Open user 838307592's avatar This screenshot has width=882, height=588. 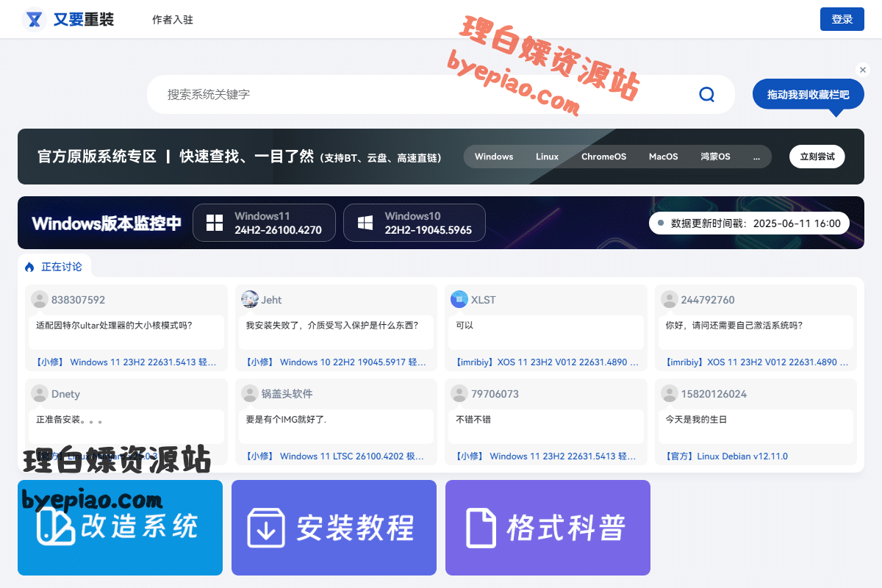point(40,299)
